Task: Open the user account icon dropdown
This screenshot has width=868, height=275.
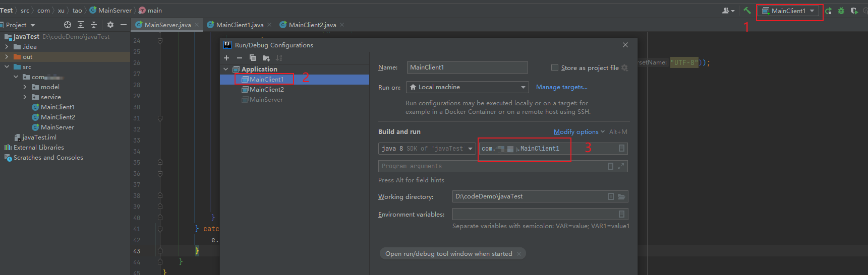Action: point(728,11)
